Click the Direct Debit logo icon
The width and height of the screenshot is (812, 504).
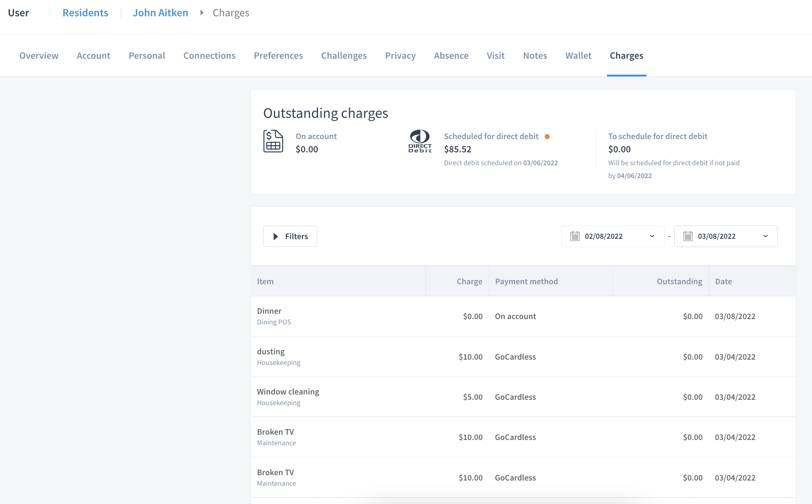[x=420, y=141]
